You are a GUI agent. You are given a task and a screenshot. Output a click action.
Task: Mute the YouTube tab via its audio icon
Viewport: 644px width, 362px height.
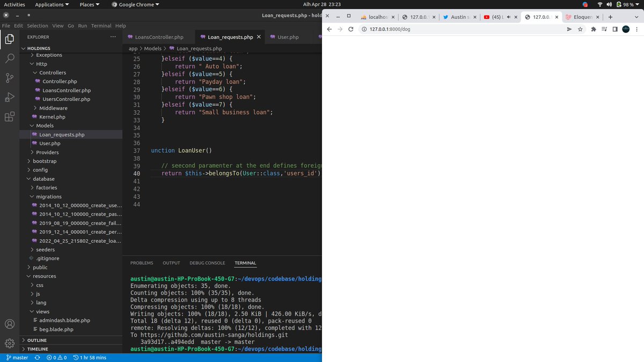click(x=508, y=17)
